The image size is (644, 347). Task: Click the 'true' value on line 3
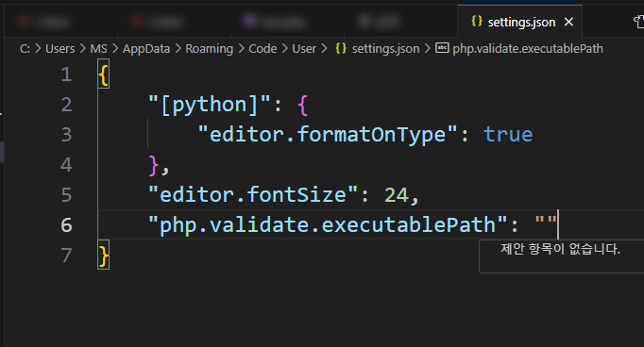click(508, 135)
